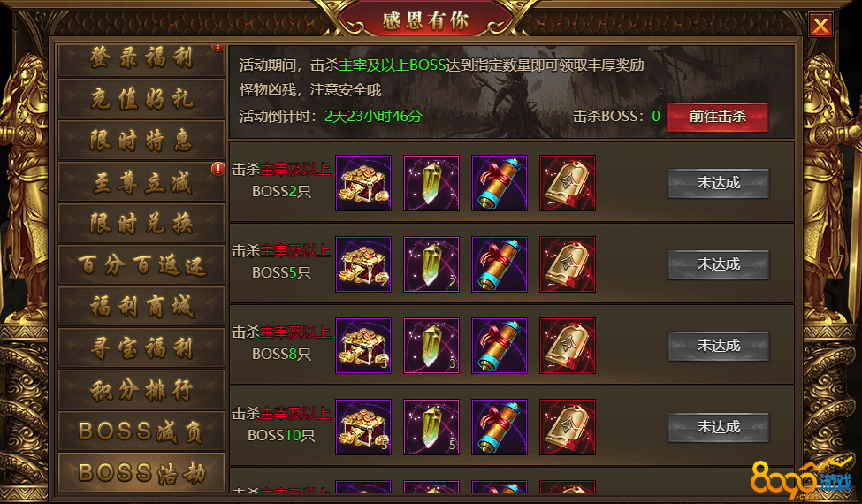The width and height of the screenshot is (862, 504).
Task: Open the 福利商城 tab
Action: tap(141, 306)
